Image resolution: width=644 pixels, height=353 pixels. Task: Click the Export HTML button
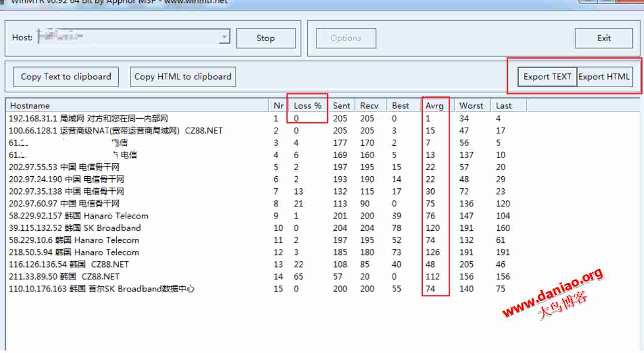pyautogui.click(x=604, y=77)
